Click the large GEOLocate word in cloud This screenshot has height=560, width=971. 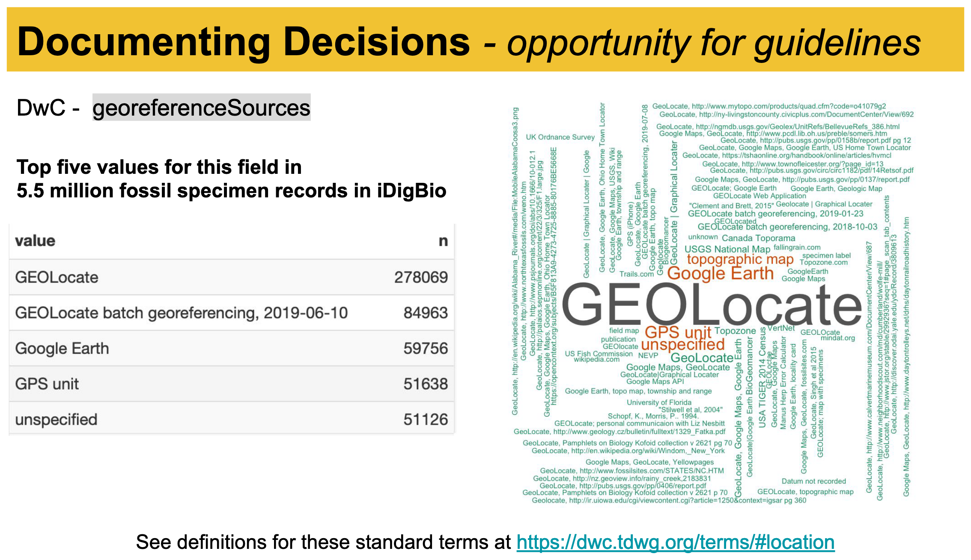coord(711,305)
